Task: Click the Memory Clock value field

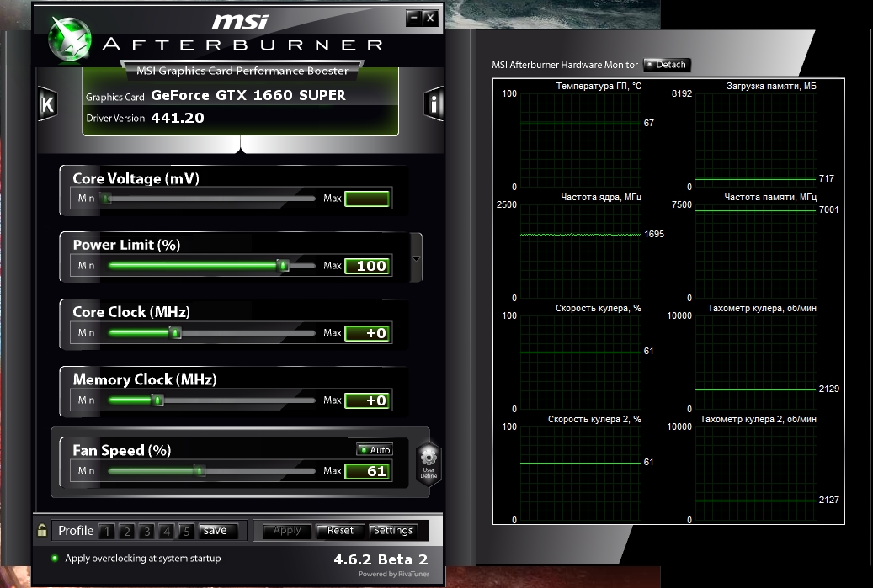Action: [x=367, y=400]
